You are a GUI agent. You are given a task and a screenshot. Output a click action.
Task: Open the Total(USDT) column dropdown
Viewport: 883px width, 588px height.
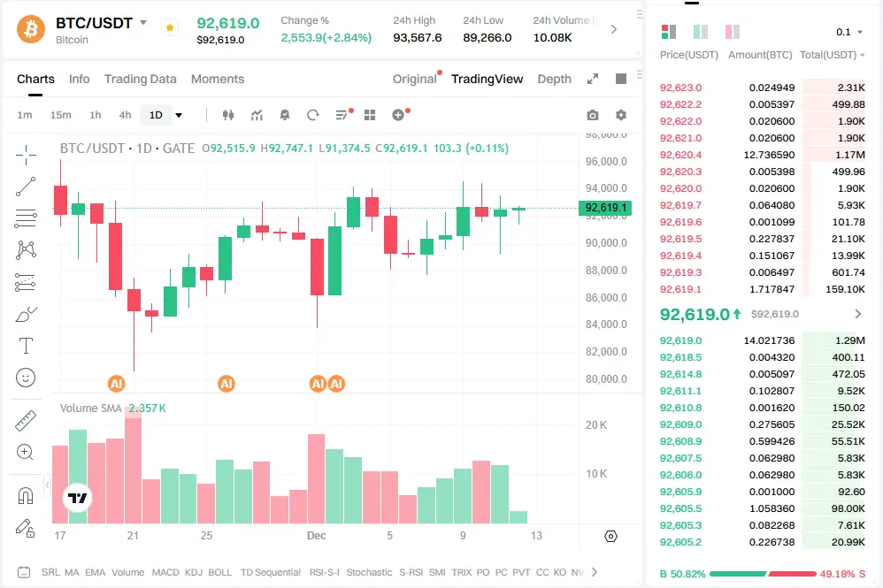[x=833, y=55]
